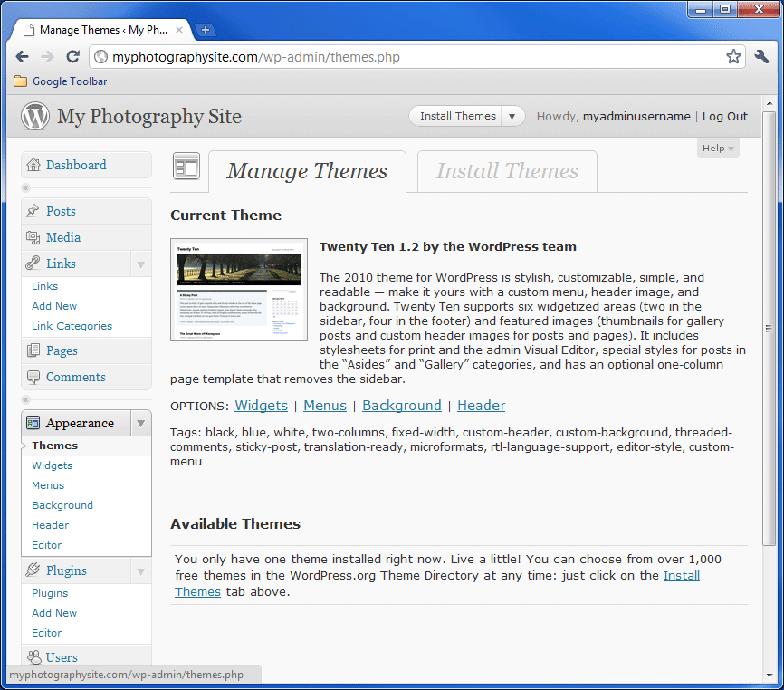Click the Log Out link
The image size is (784, 690).
(x=725, y=116)
